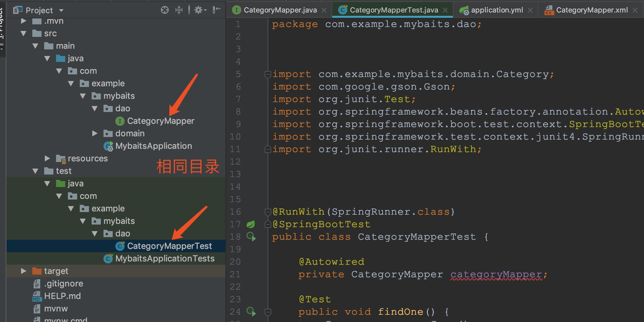Click the scroll-from-source locate icon

(x=165, y=10)
